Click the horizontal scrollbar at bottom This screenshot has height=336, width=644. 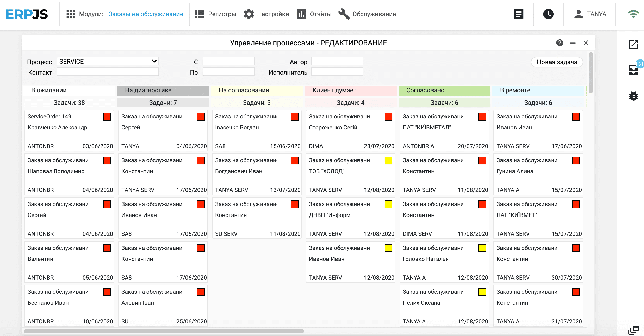click(x=164, y=331)
